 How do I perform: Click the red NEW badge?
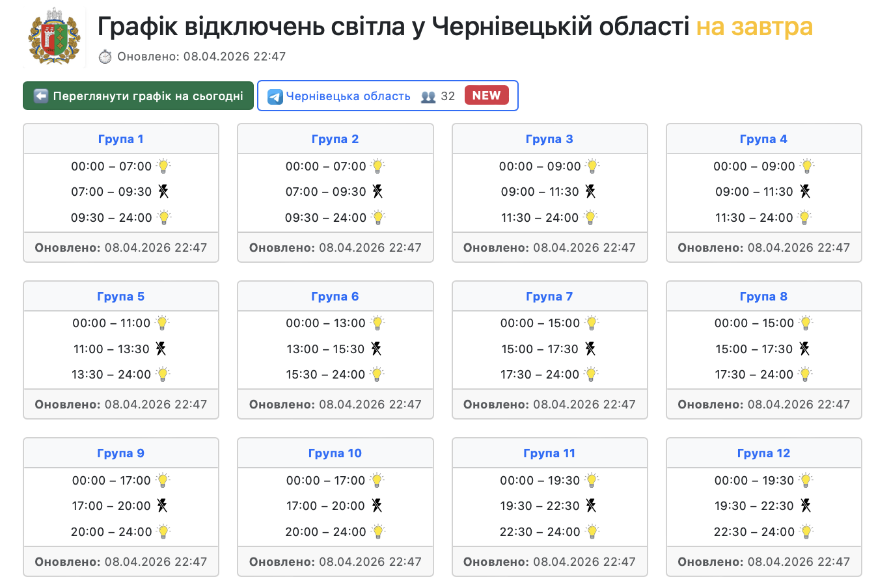[486, 96]
